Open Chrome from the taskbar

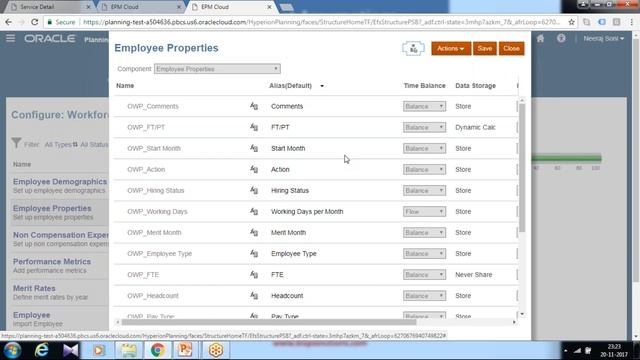coord(158,350)
